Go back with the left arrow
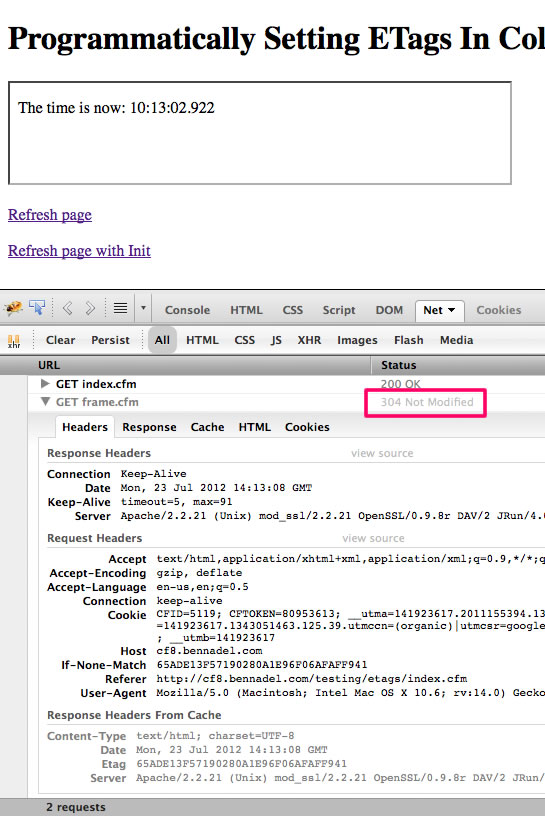 pos(67,309)
